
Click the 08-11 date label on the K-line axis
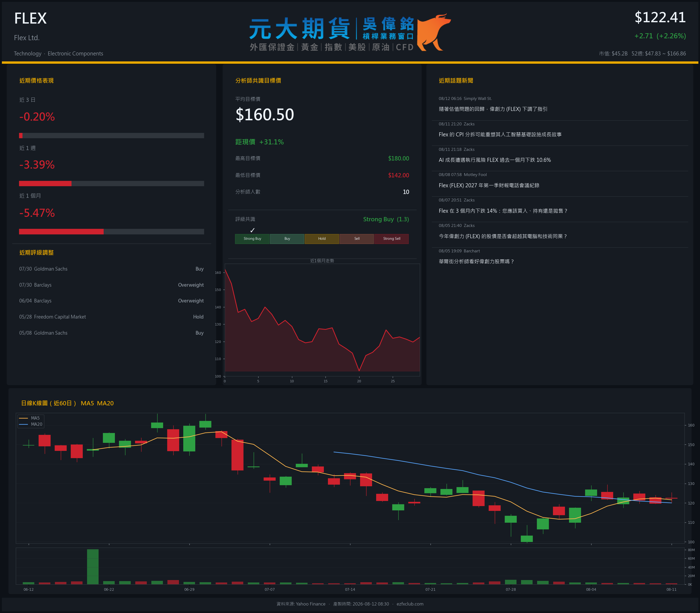tap(671, 589)
